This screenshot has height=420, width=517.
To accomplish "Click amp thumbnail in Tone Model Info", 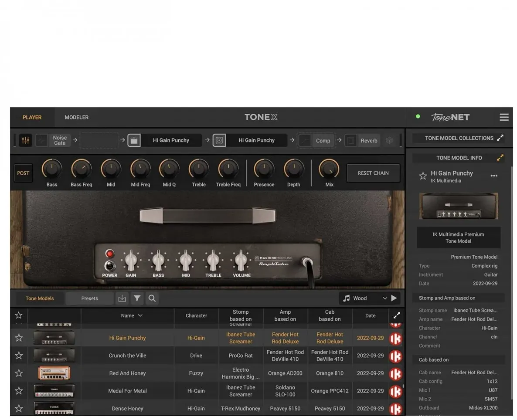I will pos(458,206).
